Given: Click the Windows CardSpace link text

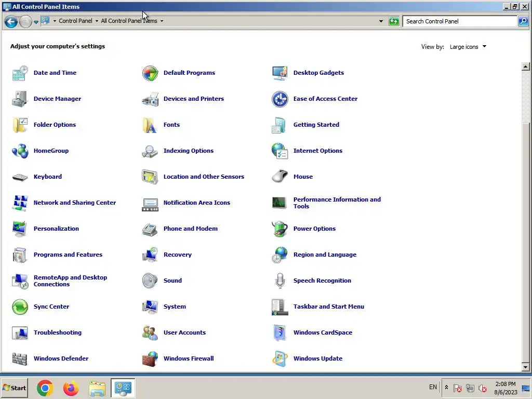Looking at the screenshot, I should pyautogui.click(x=323, y=332).
